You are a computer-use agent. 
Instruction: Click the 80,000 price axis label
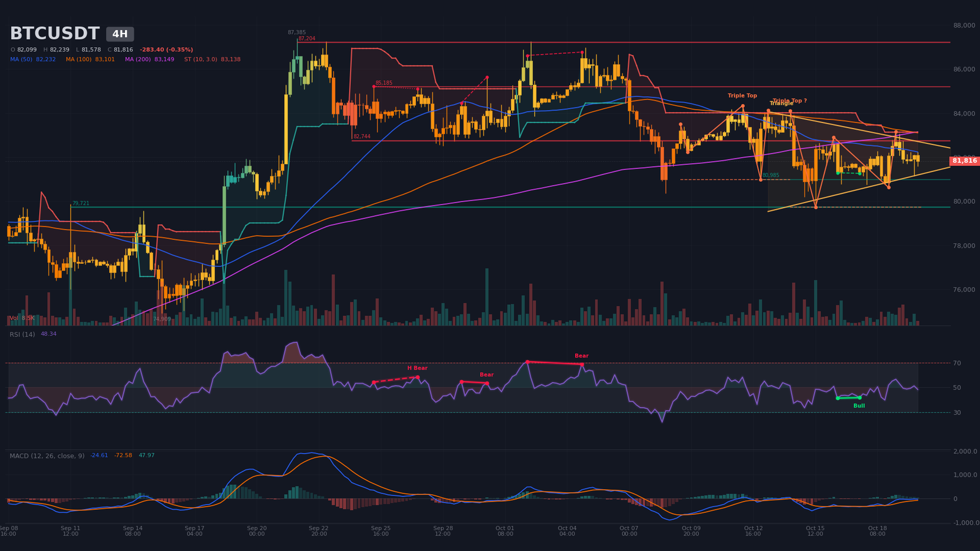(x=964, y=201)
